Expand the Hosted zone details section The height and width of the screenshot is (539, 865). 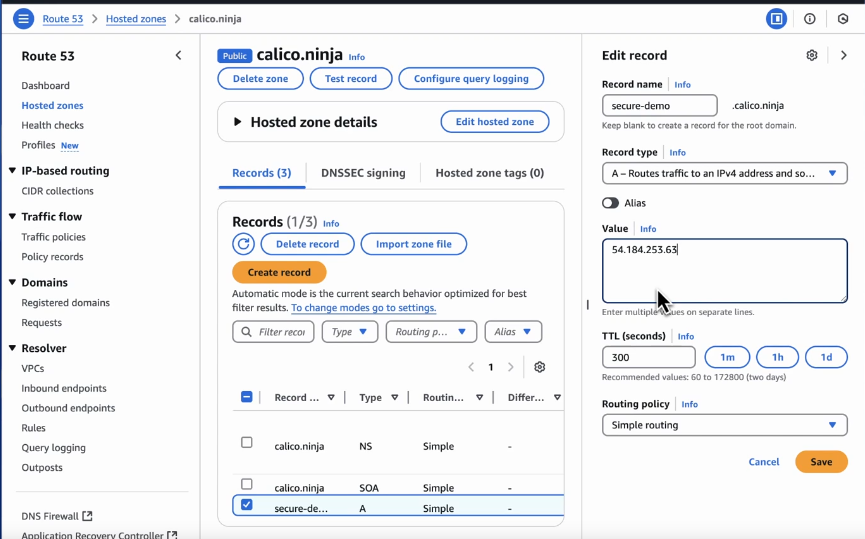(238, 122)
